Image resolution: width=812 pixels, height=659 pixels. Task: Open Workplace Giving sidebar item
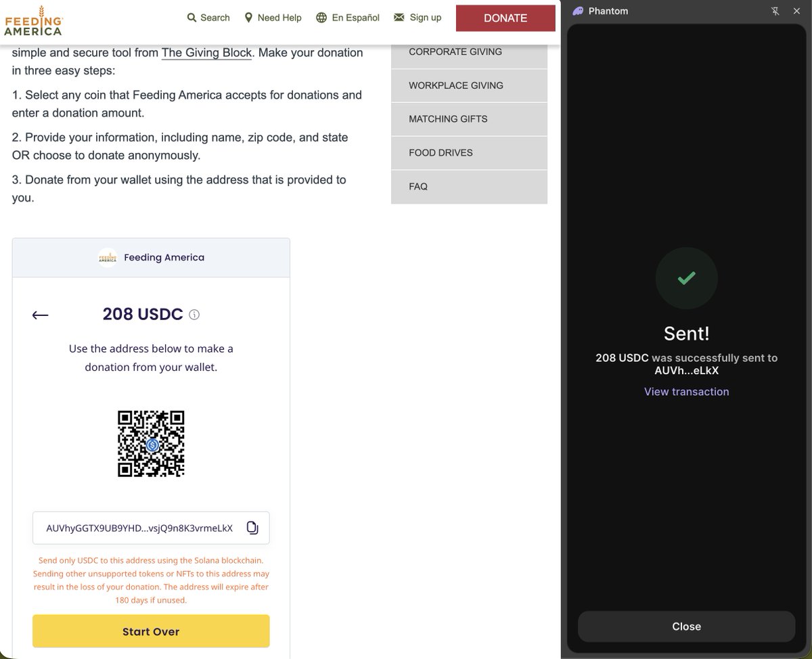point(469,85)
